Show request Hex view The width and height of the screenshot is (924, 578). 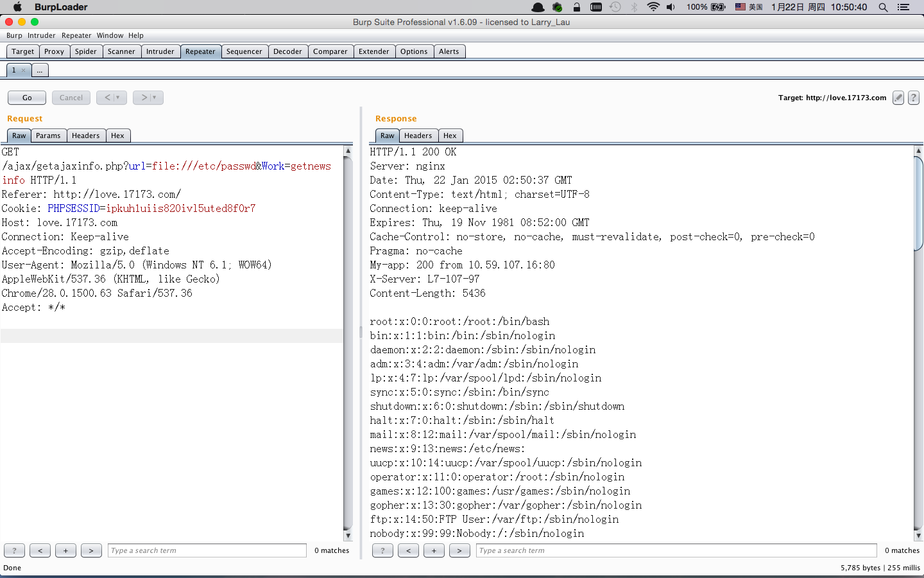tap(117, 136)
